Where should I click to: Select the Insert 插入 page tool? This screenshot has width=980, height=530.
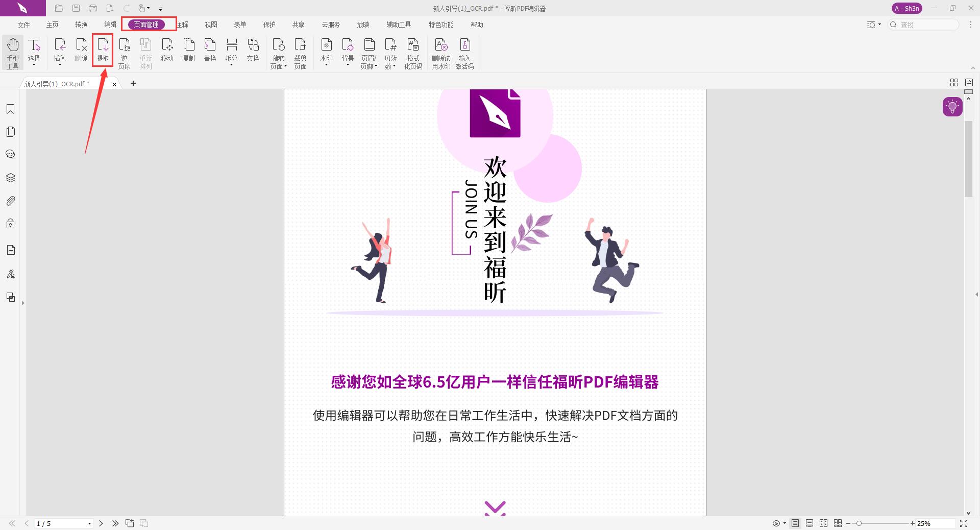[59, 50]
